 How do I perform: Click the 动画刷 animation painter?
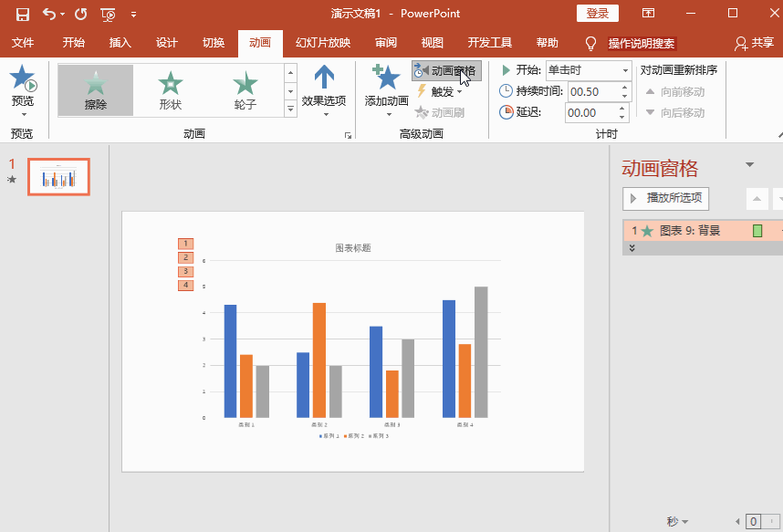(x=440, y=112)
